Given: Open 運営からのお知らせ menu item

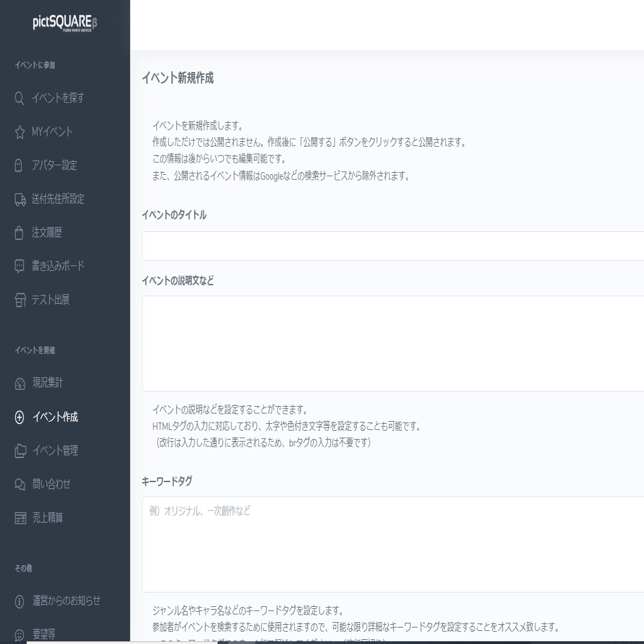Looking at the screenshot, I should coord(66,601).
